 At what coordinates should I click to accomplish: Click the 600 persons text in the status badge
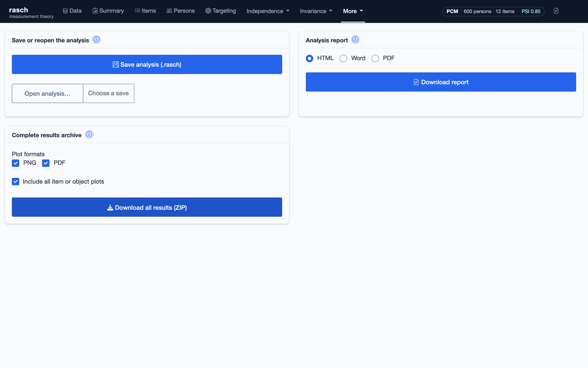click(x=477, y=11)
